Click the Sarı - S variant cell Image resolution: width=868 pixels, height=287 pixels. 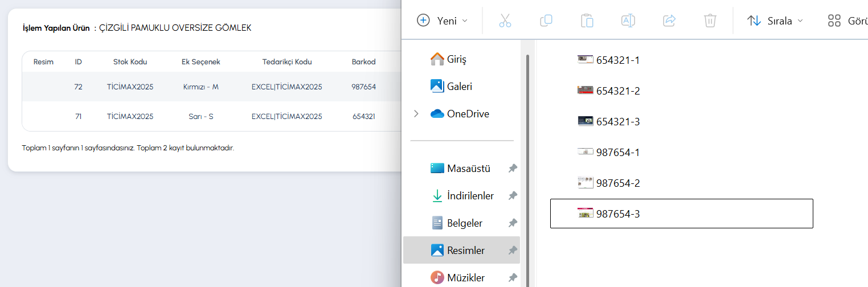point(201,116)
